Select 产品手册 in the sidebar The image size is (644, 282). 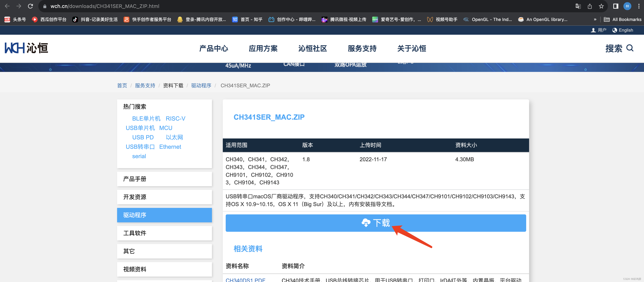tap(164, 179)
